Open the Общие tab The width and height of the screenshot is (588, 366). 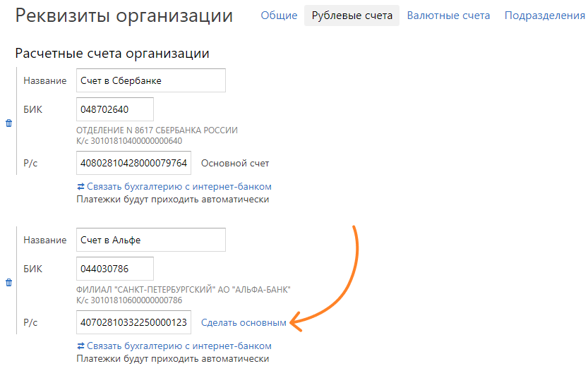[279, 16]
